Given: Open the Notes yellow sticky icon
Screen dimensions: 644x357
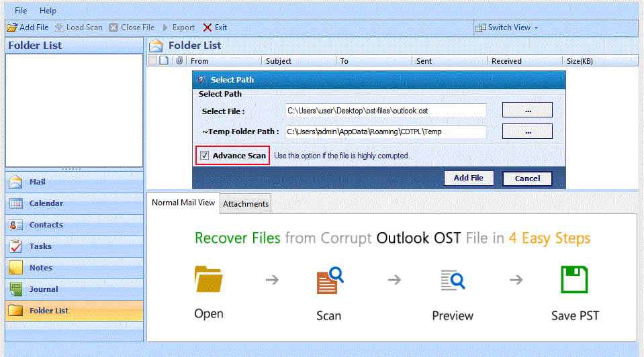Looking at the screenshot, I should pos(15,268).
